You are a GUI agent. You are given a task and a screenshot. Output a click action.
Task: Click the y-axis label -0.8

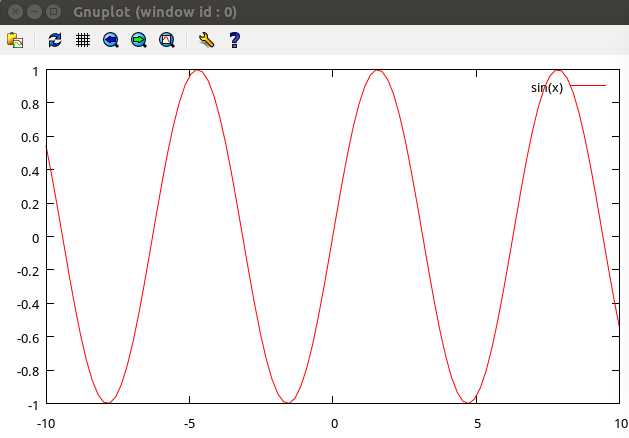point(28,371)
